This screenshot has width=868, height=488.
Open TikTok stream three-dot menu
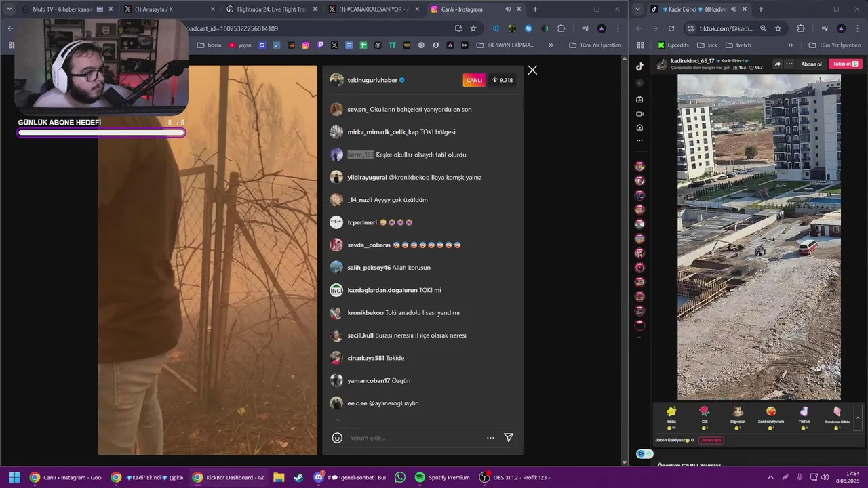click(x=789, y=64)
